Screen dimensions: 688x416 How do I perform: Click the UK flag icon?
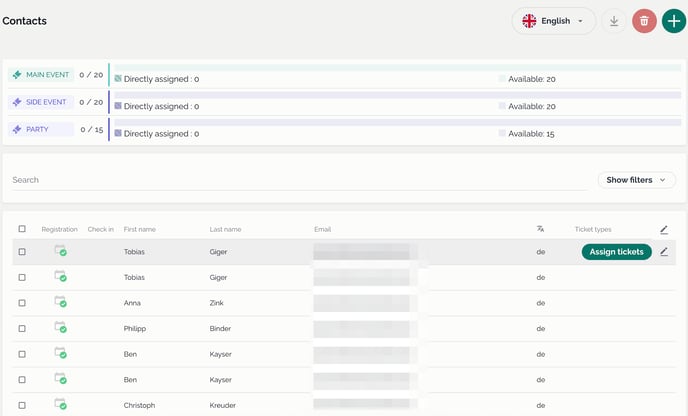529,21
